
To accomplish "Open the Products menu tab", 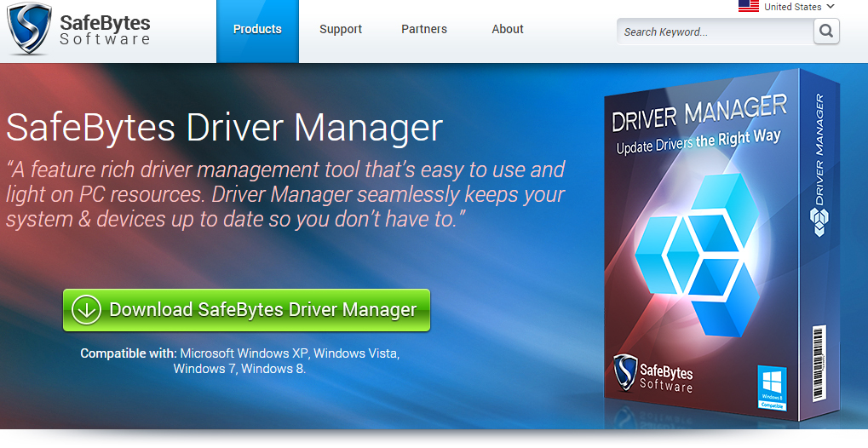I will tap(257, 31).
